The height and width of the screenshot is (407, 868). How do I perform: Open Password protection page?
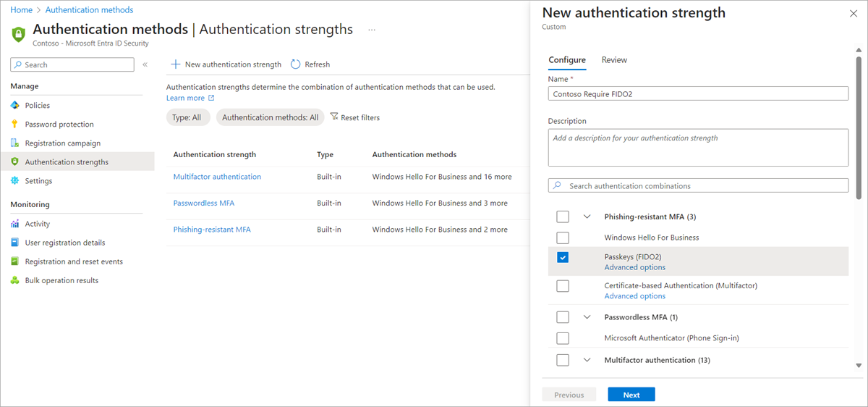point(59,125)
